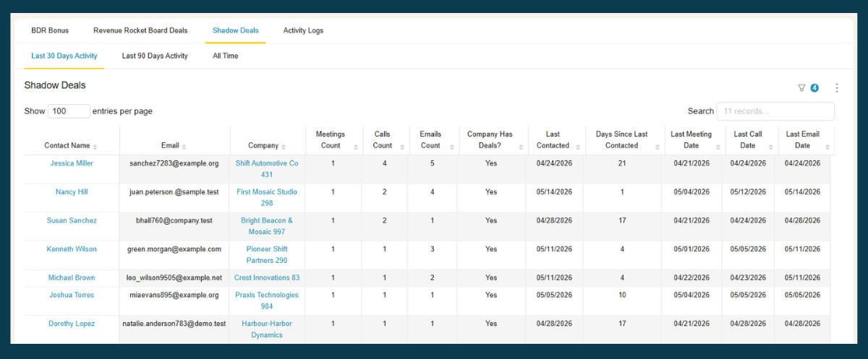Image resolution: width=868 pixels, height=359 pixels.
Task: Open contact Joshua Torres
Action: pos(72,295)
